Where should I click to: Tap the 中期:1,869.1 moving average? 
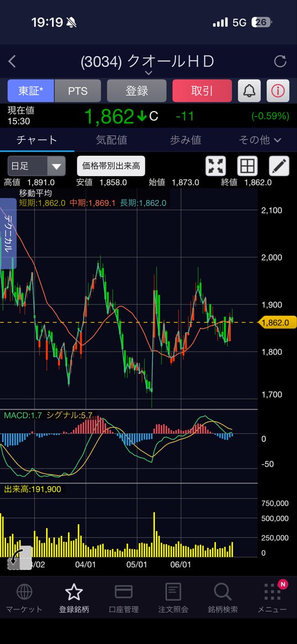93,203
